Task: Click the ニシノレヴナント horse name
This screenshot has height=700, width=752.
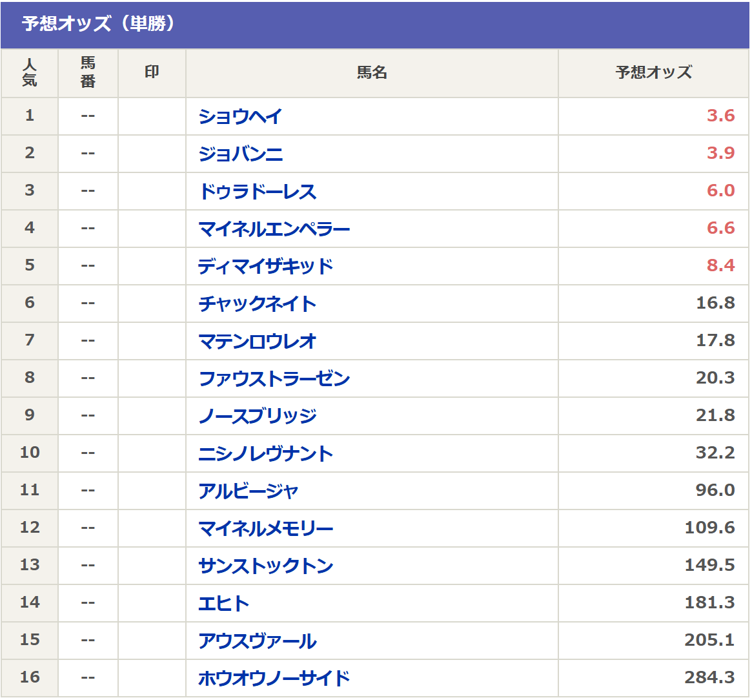Action: pyautogui.click(x=265, y=453)
